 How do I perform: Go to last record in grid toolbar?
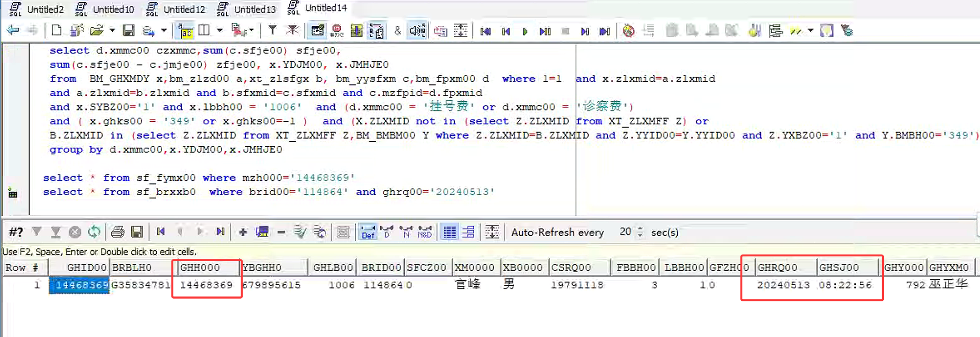pos(220,232)
